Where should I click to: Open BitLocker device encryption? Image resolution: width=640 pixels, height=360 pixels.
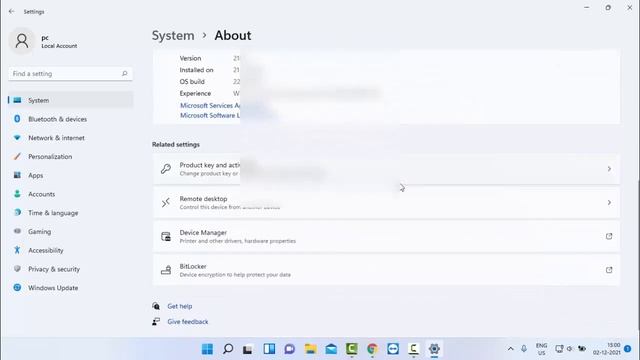coord(386,270)
